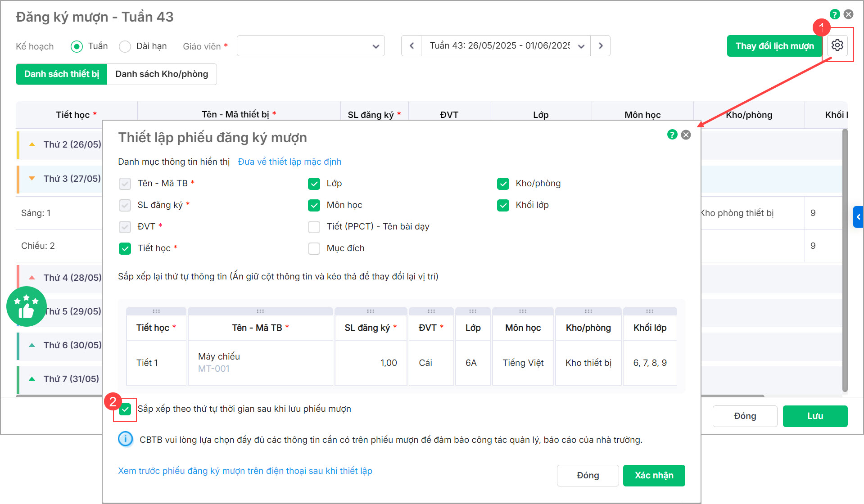Enable the Mục đích checkbox

pos(314,248)
